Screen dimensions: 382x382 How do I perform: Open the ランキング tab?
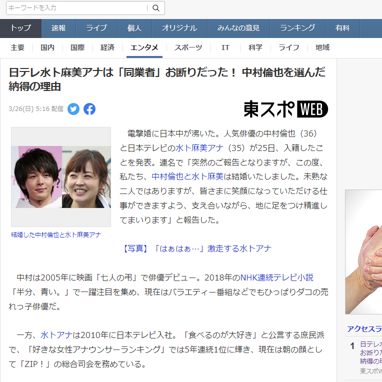(298, 28)
